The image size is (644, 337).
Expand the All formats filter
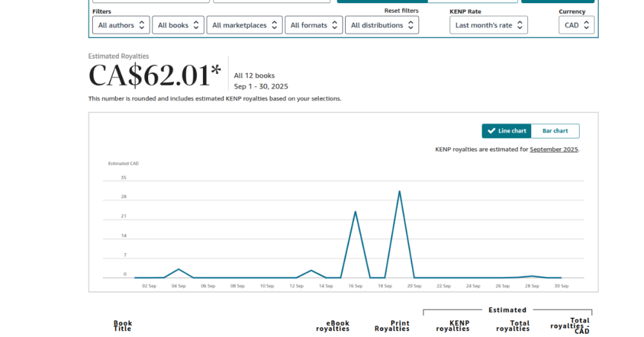314,25
